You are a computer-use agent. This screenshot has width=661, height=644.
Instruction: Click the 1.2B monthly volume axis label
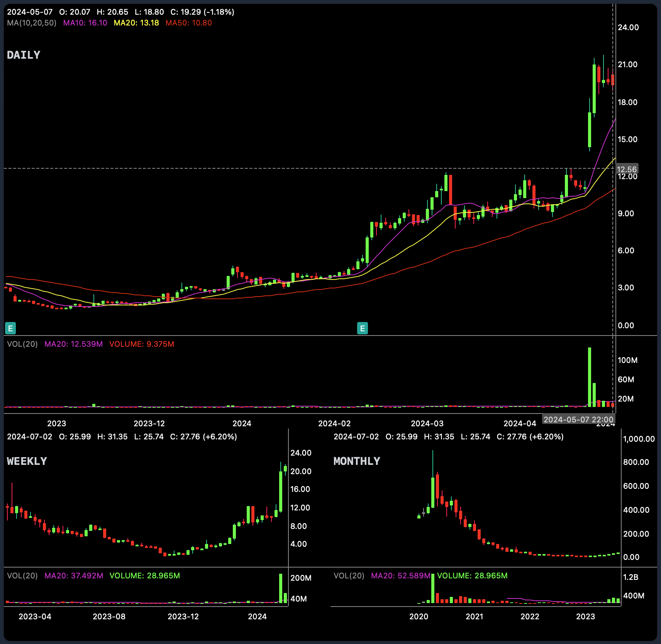pyautogui.click(x=630, y=577)
